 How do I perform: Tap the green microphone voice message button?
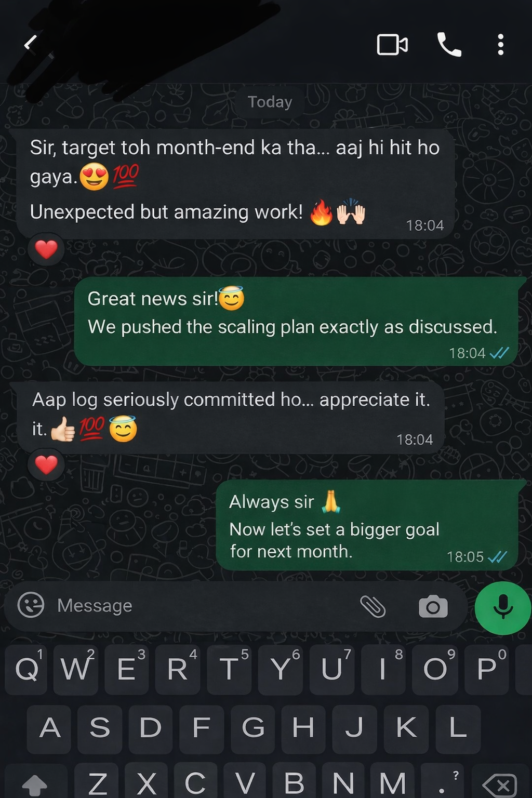tap(502, 607)
